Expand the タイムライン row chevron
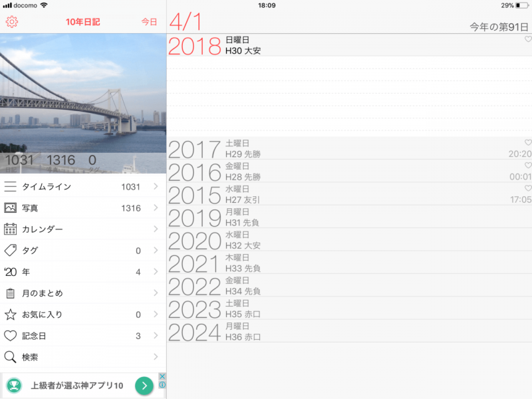The width and height of the screenshot is (532, 399). pyautogui.click(x=155, y=187)
